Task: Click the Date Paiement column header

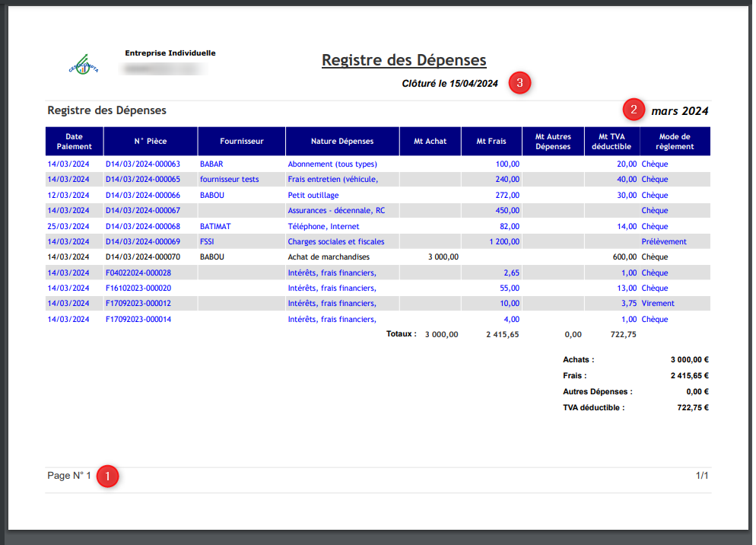Action: pos(74,142)
